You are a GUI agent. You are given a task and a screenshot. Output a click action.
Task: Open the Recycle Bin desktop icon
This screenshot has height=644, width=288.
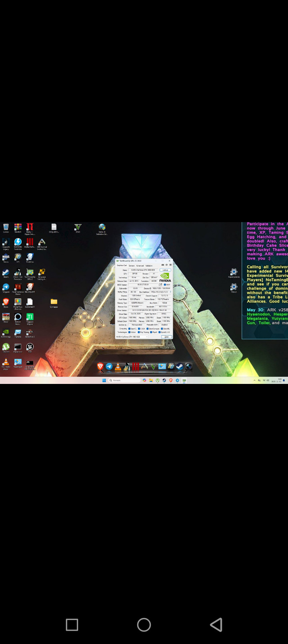tap(6, 228)
